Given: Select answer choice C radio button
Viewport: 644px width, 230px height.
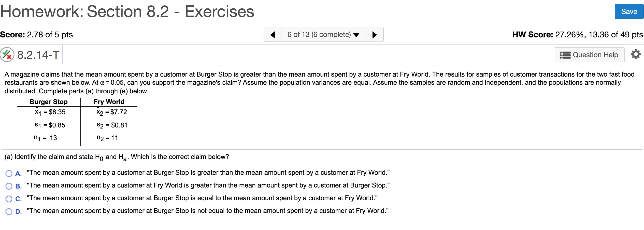Looking at the screenshot, I should 9,199.
